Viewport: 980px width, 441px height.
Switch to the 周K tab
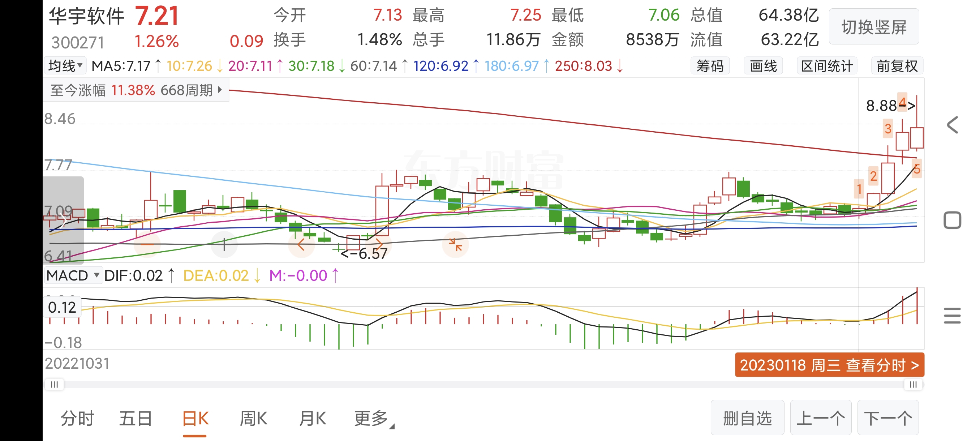pyautogui.click(x=253, y=419)
